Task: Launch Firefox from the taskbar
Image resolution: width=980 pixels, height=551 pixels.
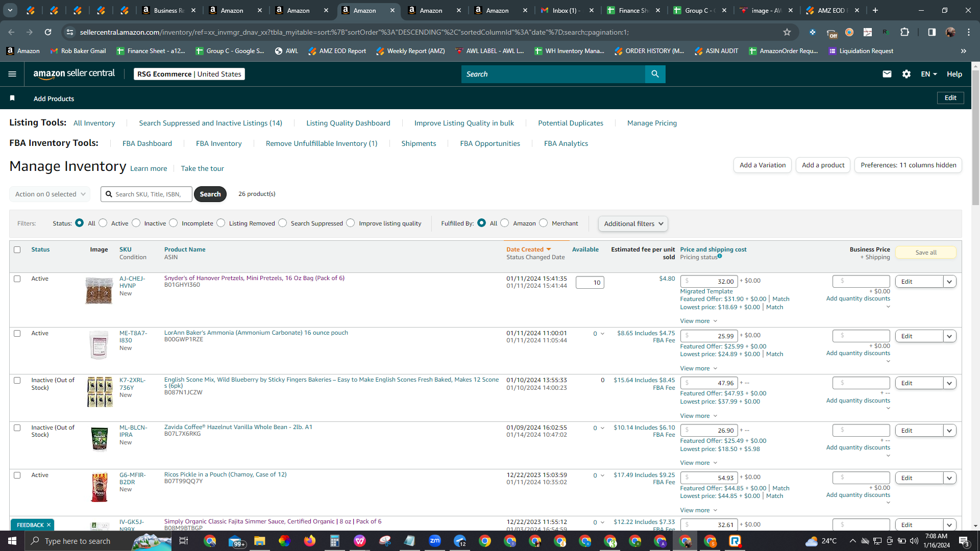Action: click(x=310, y=541)
